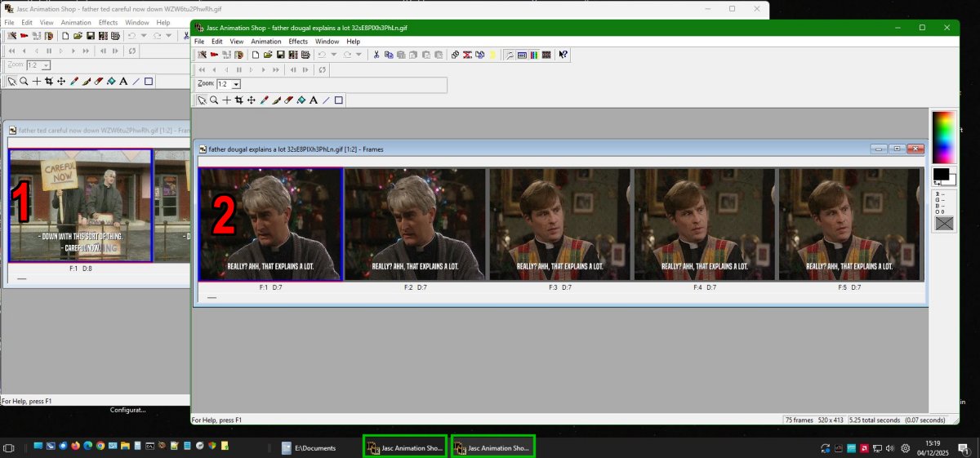Viewport: 980px width, 458px height.
Task: Click the Cut scissors icon in front window
Action: 376,55
